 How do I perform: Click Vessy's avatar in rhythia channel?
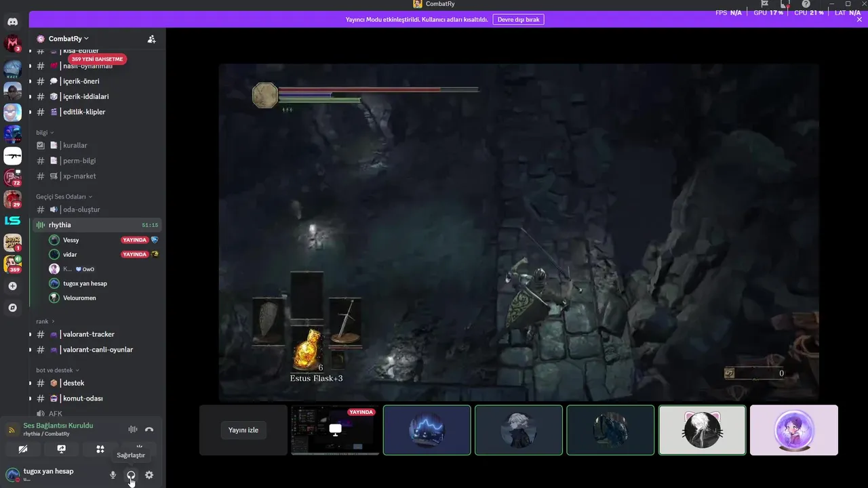click(x=54, y=240)
